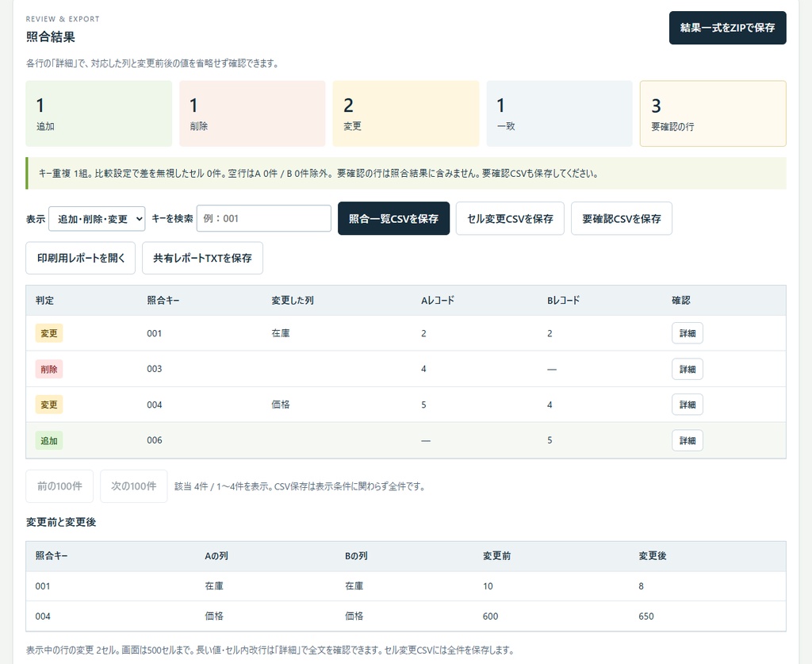This screenshot has height=664, width=812.
Task: Click key 004 in the 変更前と変更後 table
Action: (x=43, y=616)
